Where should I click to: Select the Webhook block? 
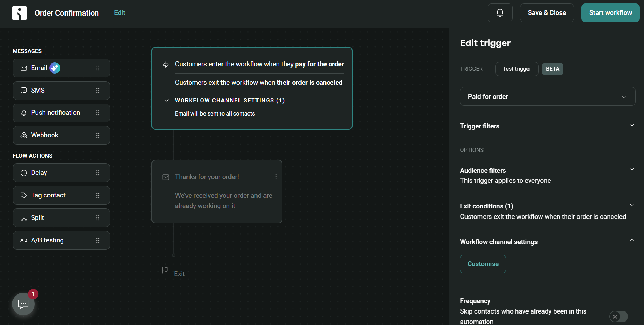point(61,135)
